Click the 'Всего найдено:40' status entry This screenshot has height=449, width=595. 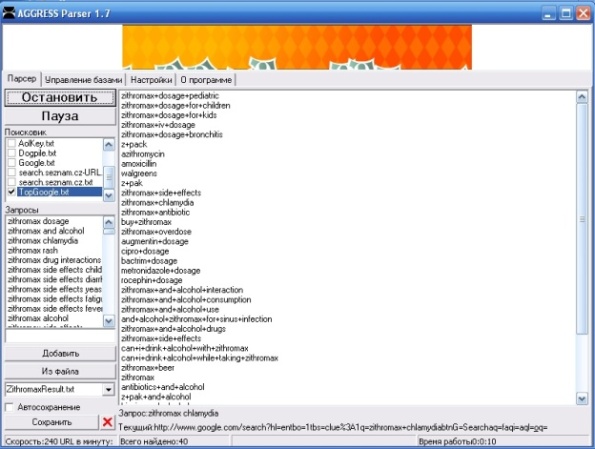[x=175, y=441]
